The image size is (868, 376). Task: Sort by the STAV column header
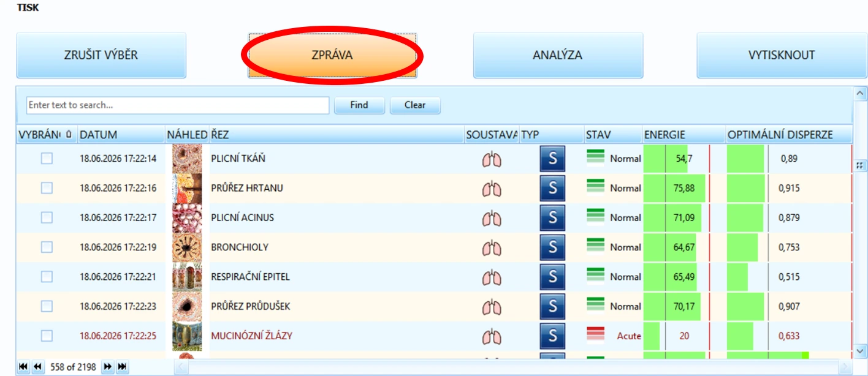[x=613, y=135]
